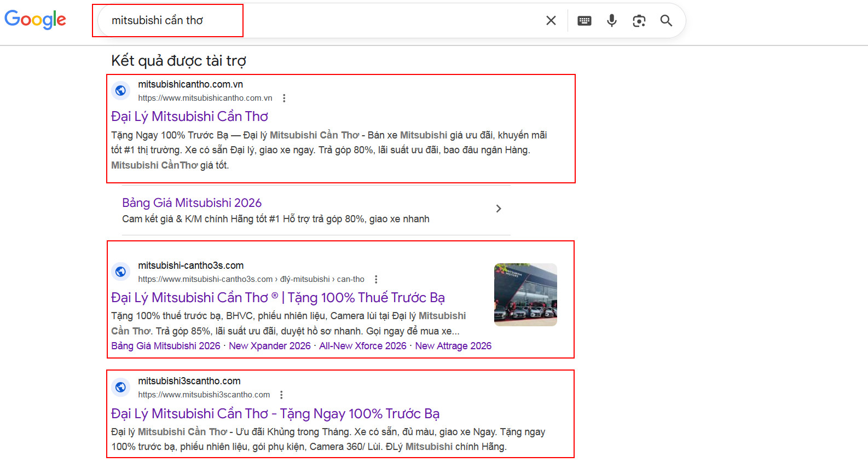Submit search with the magnifying glass icon

point(666,21)
